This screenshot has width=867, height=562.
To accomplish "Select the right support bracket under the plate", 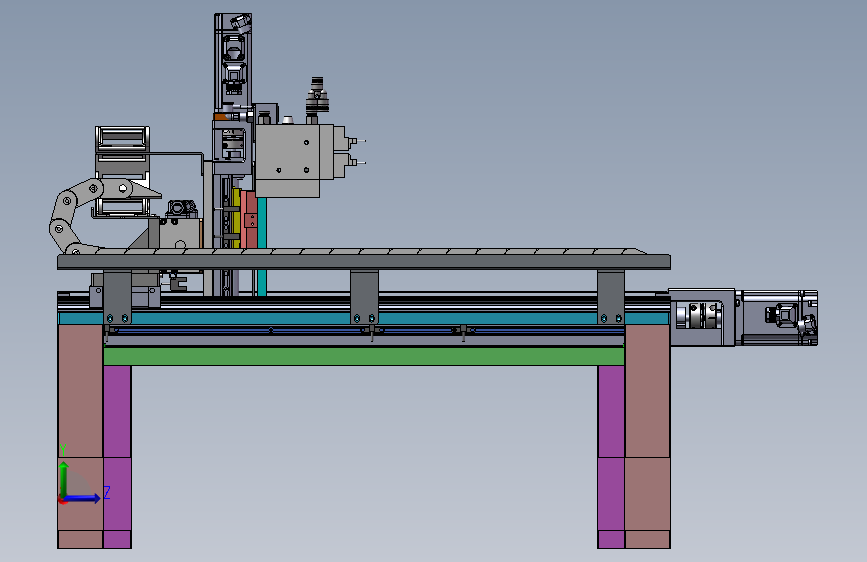I will [x=611, y=297].
